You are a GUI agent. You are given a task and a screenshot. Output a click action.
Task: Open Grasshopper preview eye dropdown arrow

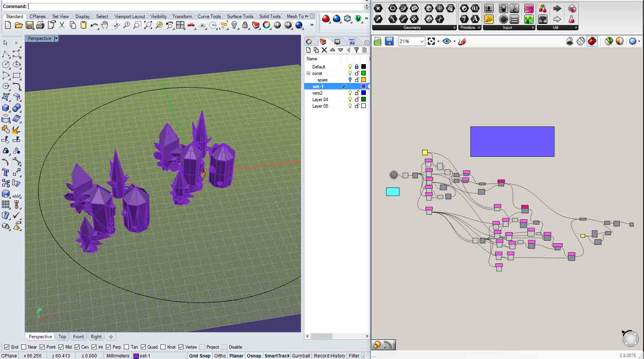point(454,42)
